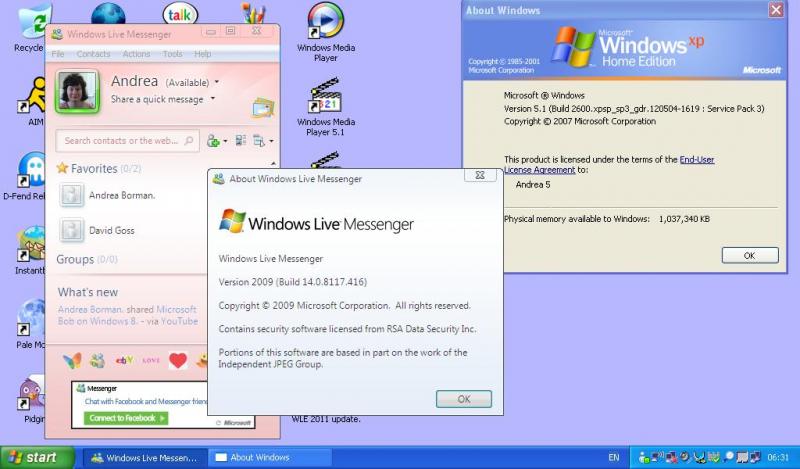Open the Show menu dropdown arrow
Screen dimensions: 800x469
(x=271, y=141)
